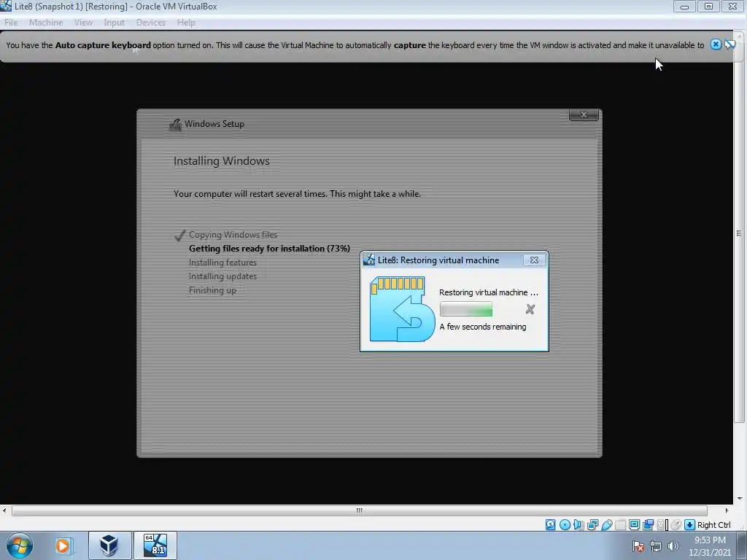Click the horizontal scrollbar of VM window
This screenshot has height=560, width=747.
point(359,510)
